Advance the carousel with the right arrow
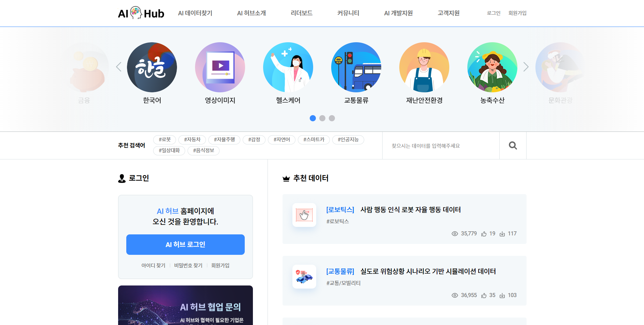Screen dimensions: 644x325 point(526,67)
